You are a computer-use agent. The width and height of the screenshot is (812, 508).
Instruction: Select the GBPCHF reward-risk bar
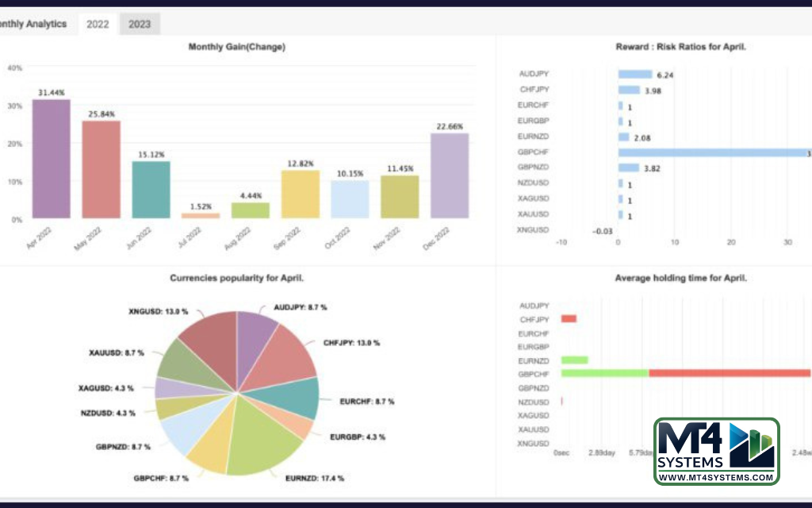pyautogui.click(x=714, y=152)
